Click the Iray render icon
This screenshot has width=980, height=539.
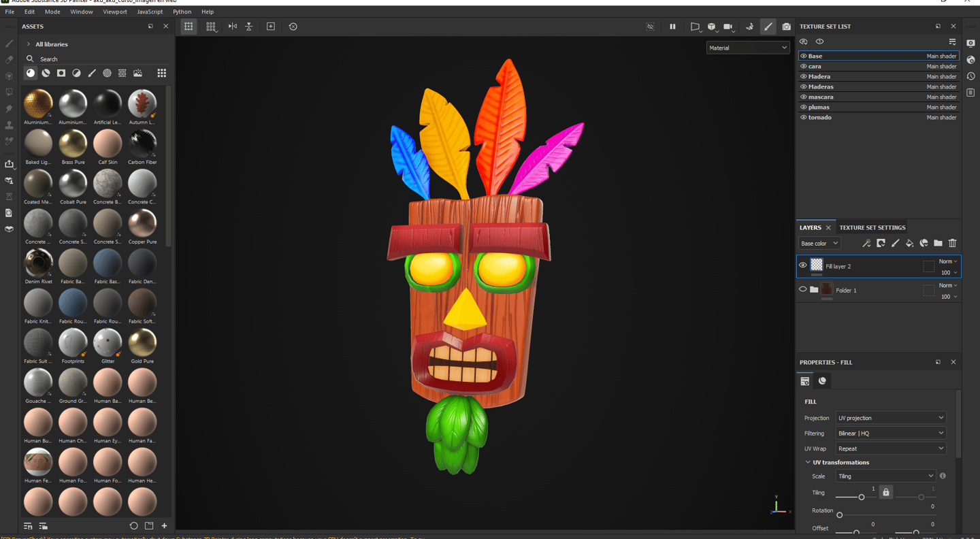749,27
